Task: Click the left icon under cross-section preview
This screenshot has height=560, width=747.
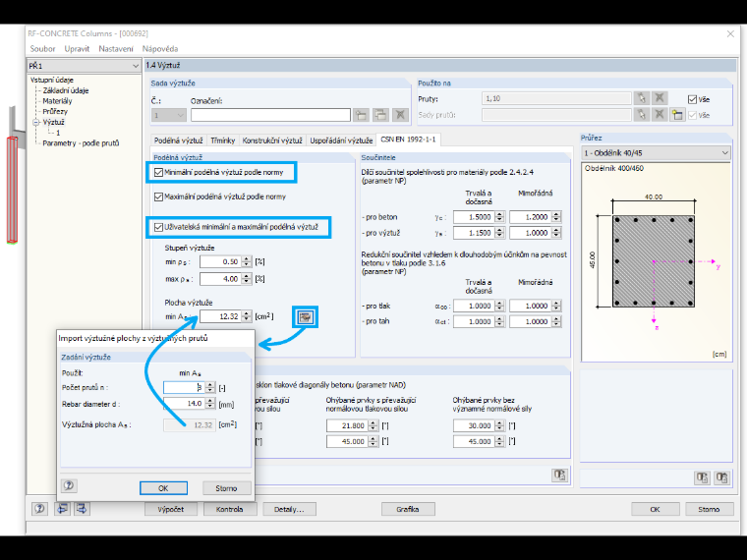Action: pyautogui.click(x=702, y=477)
